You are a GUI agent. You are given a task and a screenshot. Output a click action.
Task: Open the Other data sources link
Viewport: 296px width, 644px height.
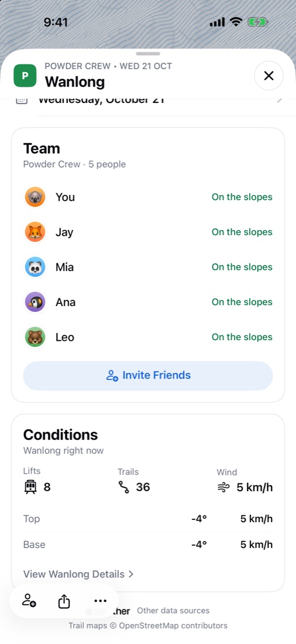click(x=173, y=611)
